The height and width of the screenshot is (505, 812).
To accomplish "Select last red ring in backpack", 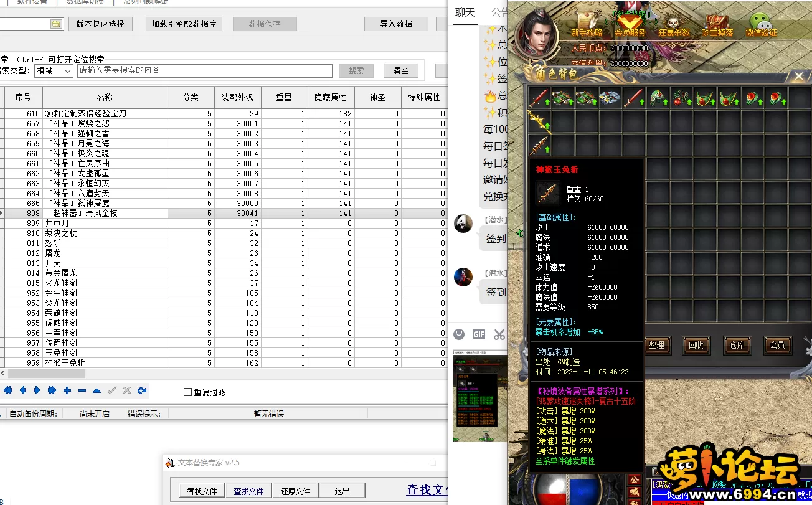I will point(776,98).
